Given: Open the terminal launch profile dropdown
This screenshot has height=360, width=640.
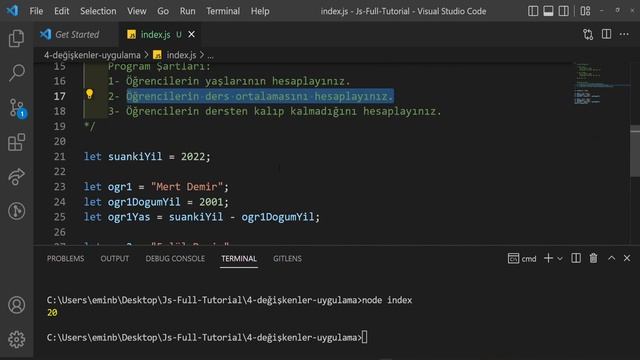Looking at the screenshot, I should point(560,258).
